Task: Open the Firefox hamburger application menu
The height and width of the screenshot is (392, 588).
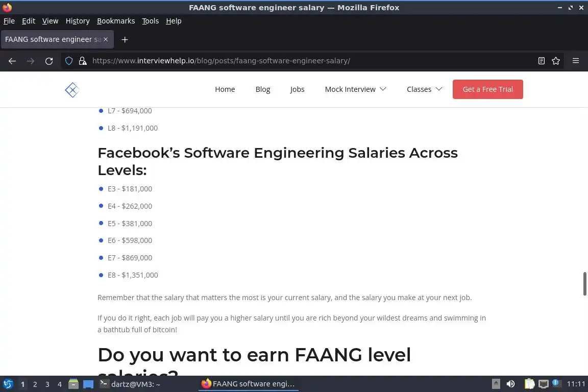Action: pos(576,61)
